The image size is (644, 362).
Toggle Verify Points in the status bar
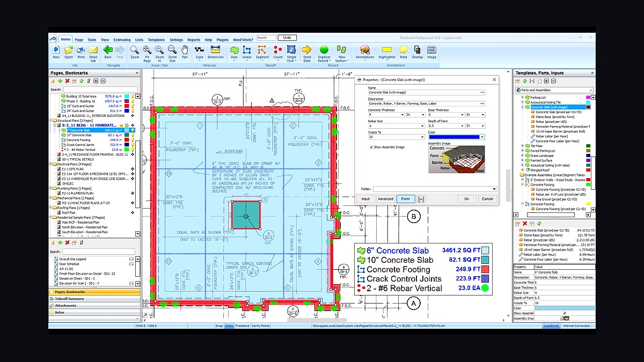(260, 326)
